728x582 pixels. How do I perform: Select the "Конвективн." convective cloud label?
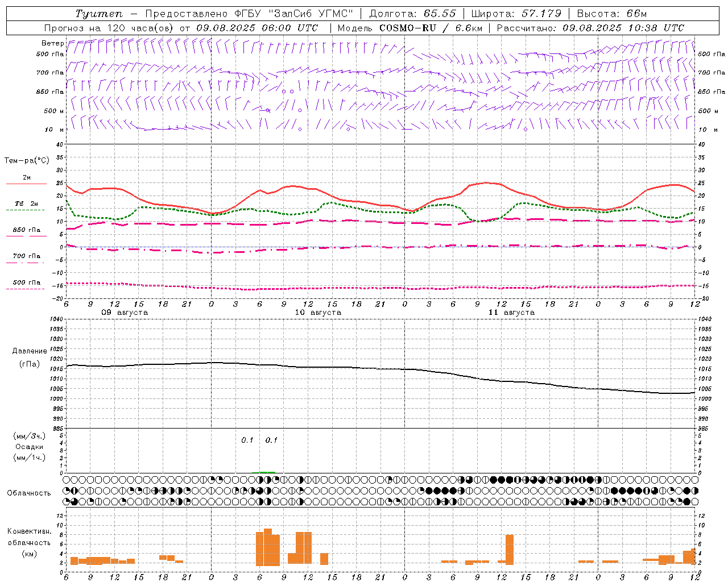coord(30,531)
